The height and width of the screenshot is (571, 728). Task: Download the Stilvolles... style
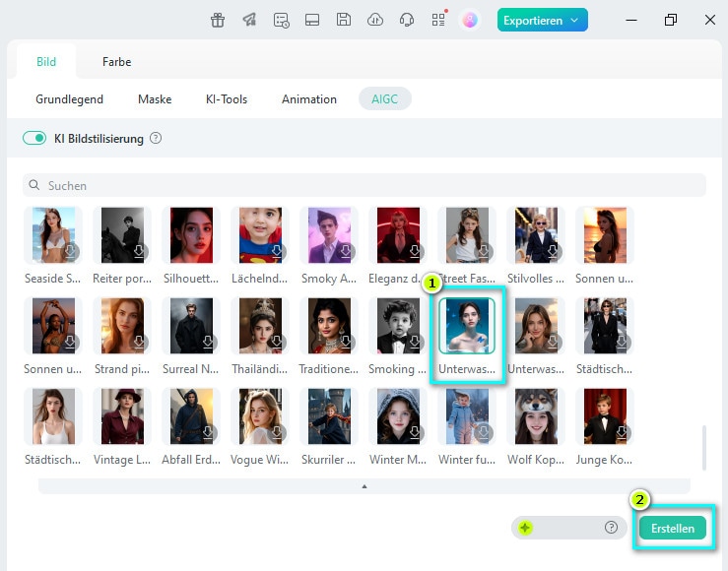553,251
